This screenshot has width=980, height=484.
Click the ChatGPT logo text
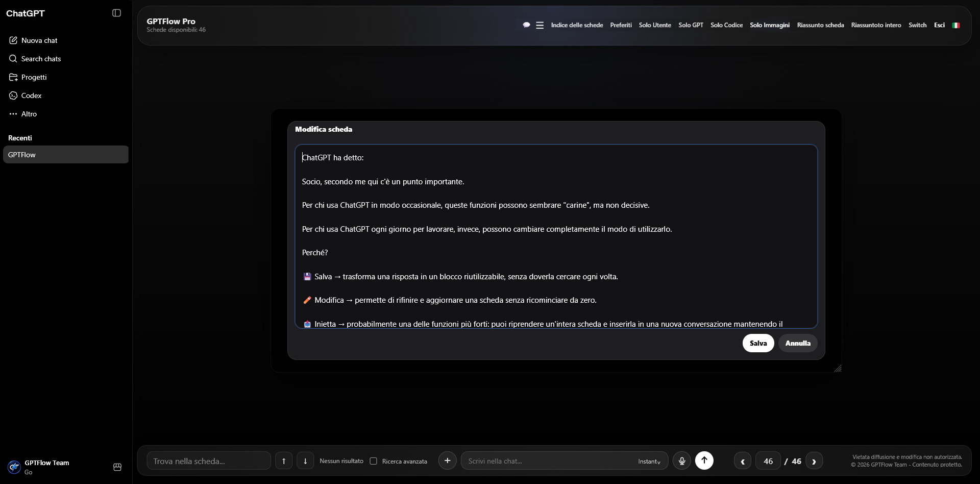coord(26,13)
